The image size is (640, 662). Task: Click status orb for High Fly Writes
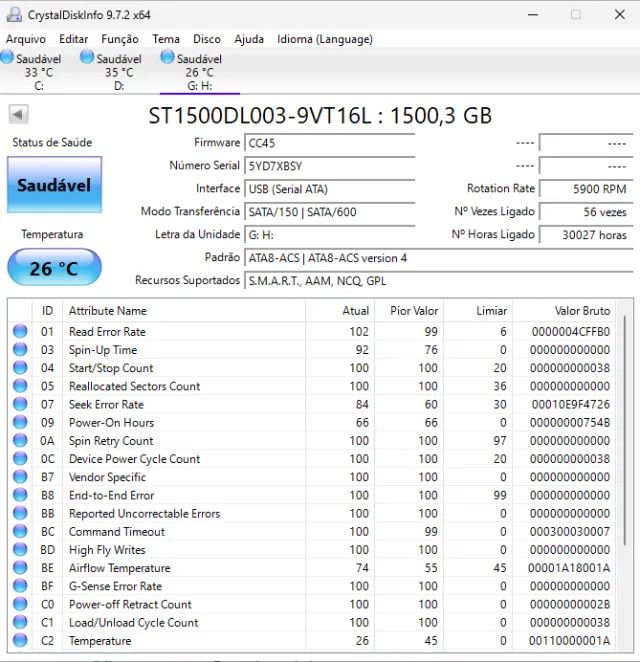point(20,549)
